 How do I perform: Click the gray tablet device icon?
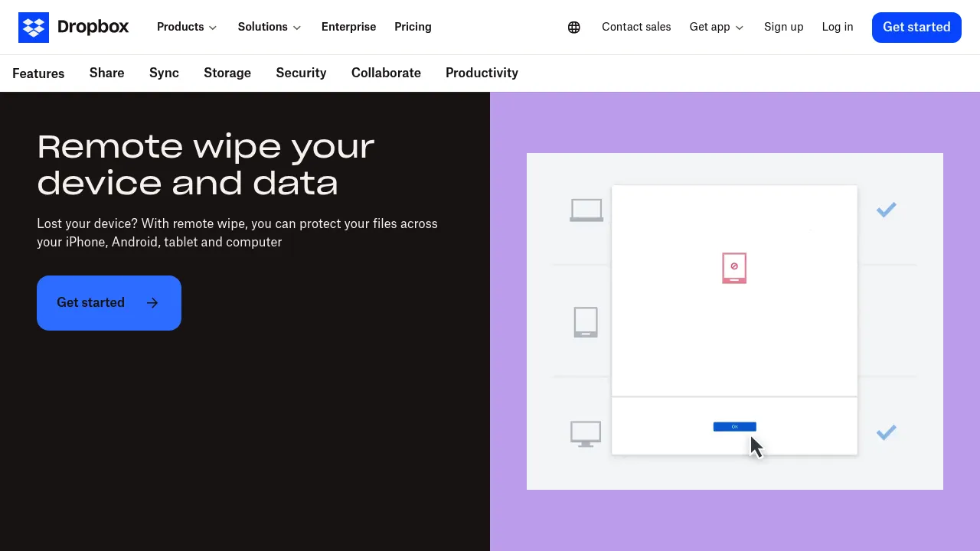(x=586, y=322)
